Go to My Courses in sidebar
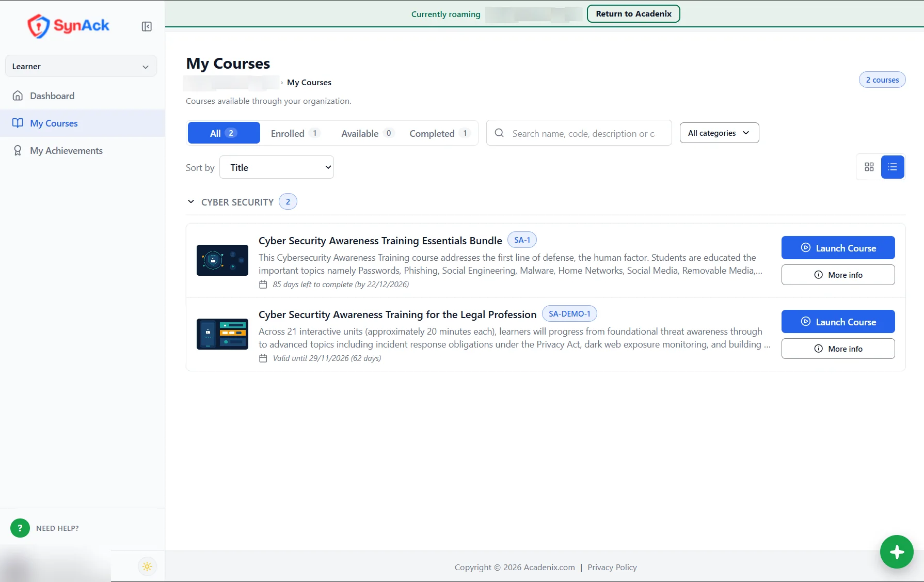Screen dimensions: 924x582 click(83, 123)
